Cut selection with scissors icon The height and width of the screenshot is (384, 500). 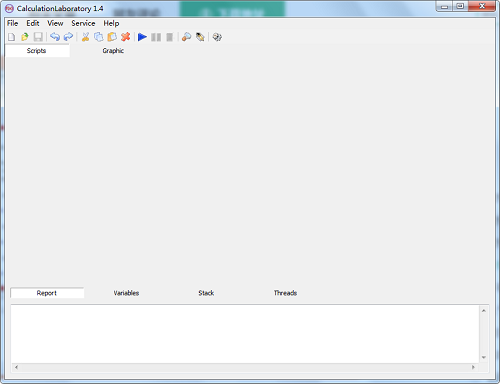pyautogui.click(x=85, y=37)
